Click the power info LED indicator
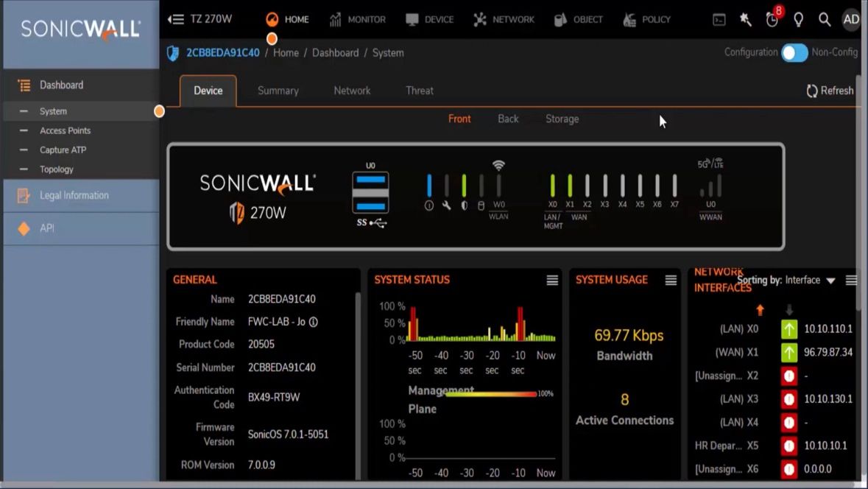 tap(429, 191)
